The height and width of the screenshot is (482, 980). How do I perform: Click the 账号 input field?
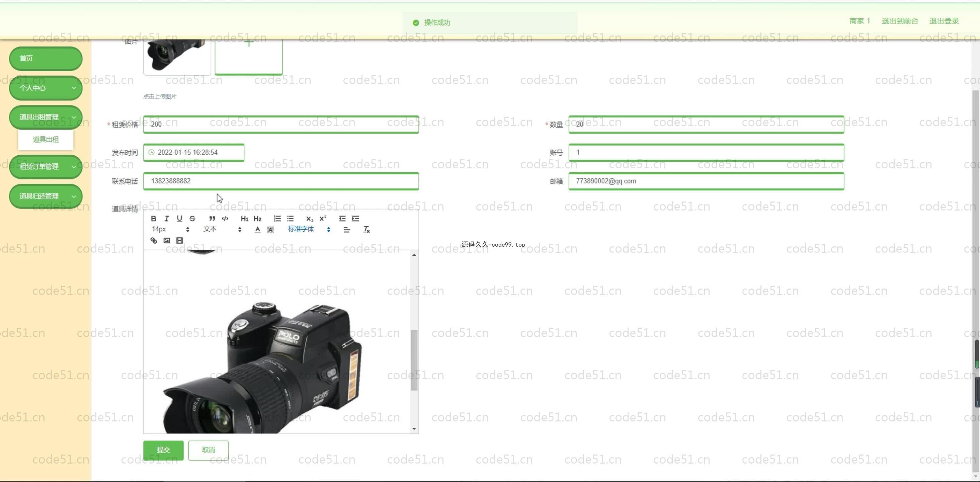(x=706, y=153)
